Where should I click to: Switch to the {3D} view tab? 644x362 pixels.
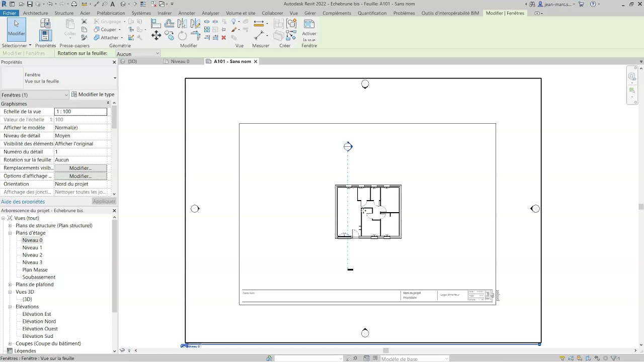click(132, 61)
